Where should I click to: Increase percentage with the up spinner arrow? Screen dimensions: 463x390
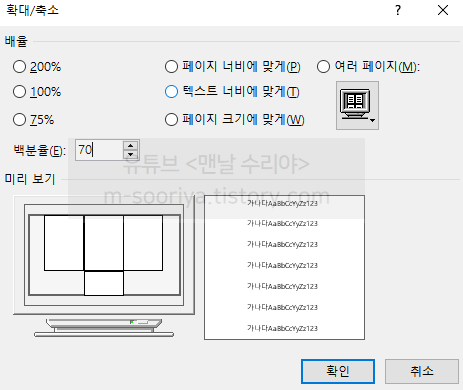[131, 146]
